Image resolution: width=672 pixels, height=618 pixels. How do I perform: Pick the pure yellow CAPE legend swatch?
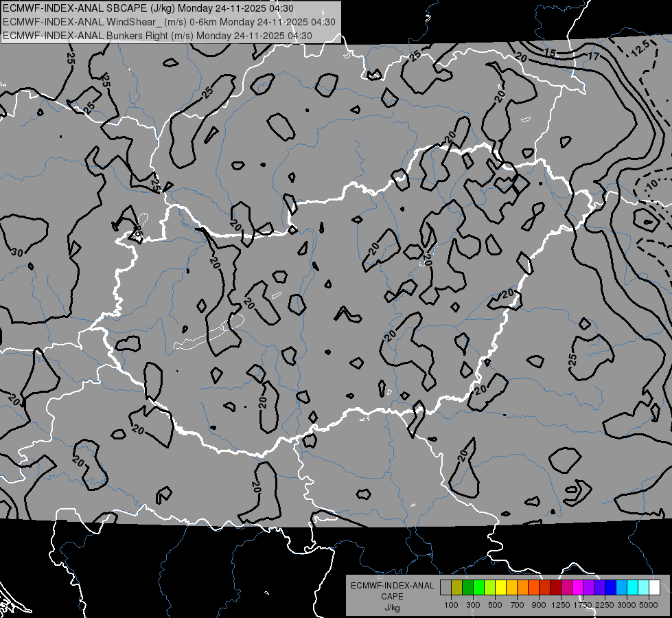(501, 587)
